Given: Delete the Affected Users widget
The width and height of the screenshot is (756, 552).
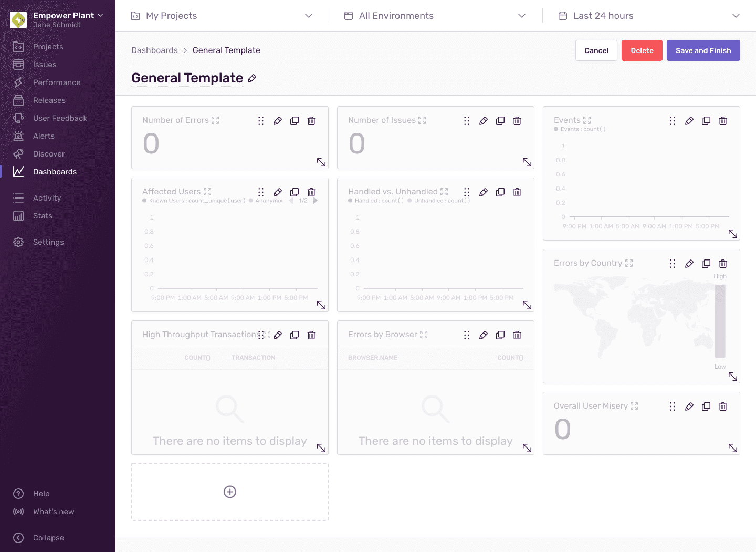Looking at the screenshot, I should tap(311, 192).
